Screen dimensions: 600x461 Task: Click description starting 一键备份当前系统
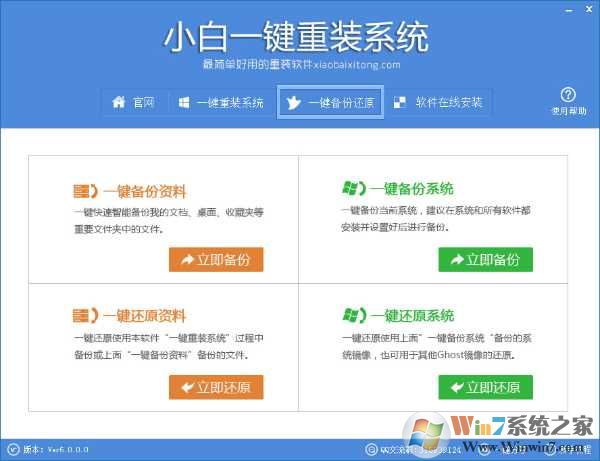(x=436, y=218)
